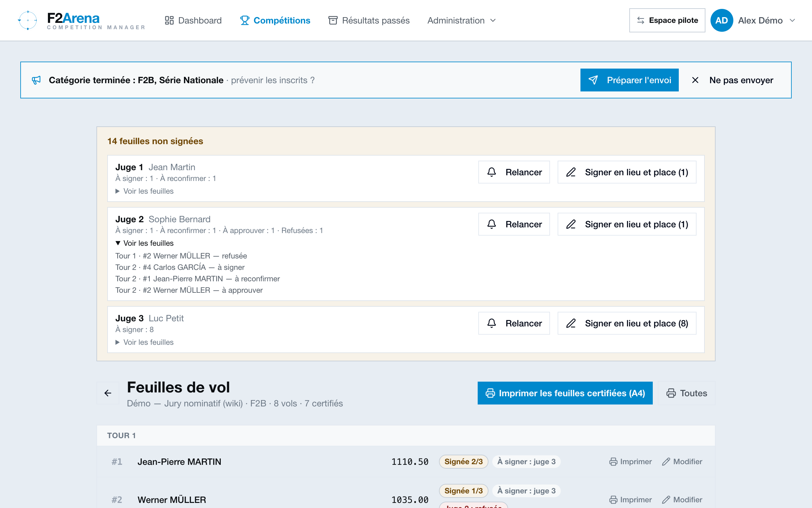Click Préparer l'envoi button
The image size is (812, 508).
(629, 80)
